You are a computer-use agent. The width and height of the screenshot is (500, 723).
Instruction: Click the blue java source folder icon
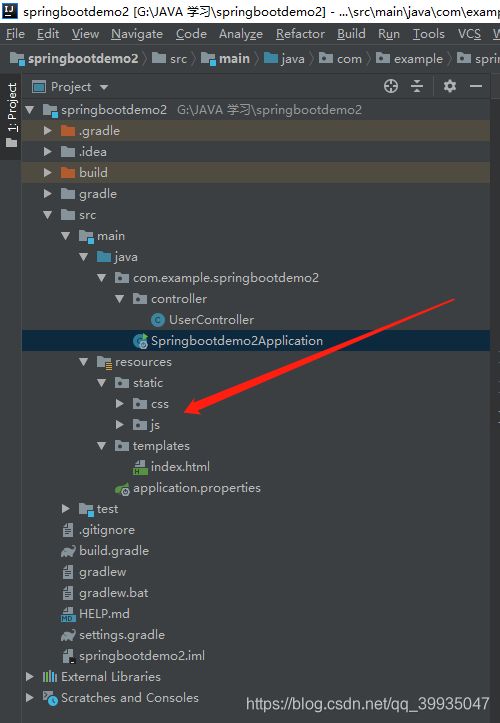(x=104, y=257)
